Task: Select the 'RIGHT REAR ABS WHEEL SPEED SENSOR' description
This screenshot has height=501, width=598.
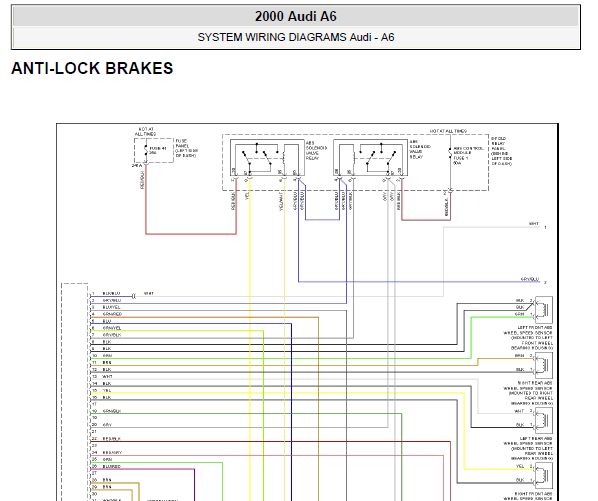Action: pyautogui.click(x=528, y=393)
